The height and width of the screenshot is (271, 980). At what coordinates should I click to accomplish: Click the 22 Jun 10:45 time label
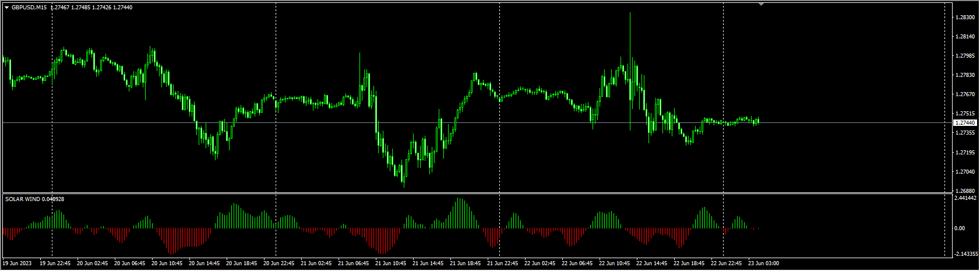click(x=615, y=263)
